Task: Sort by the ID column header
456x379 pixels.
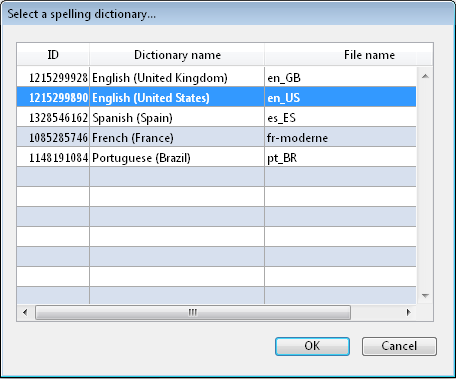Action: [x=53, y=54]
